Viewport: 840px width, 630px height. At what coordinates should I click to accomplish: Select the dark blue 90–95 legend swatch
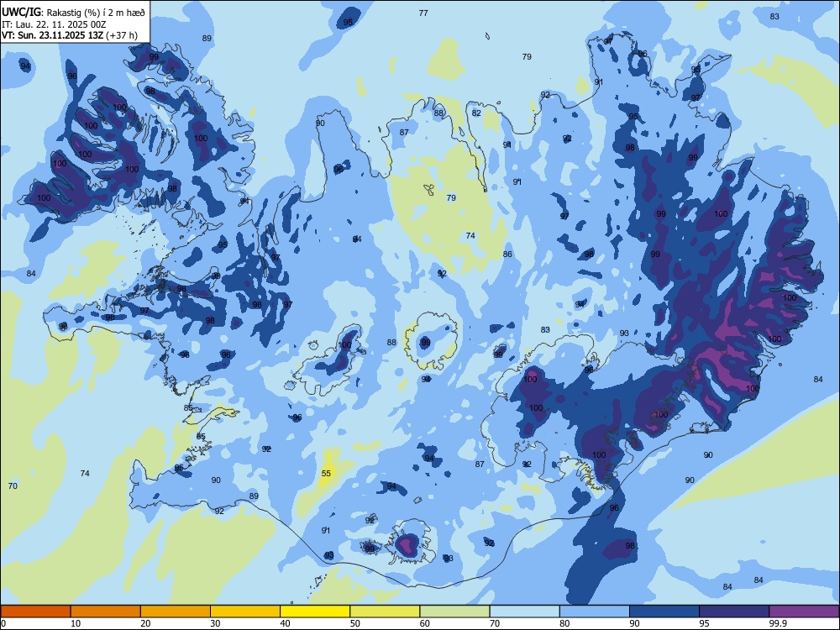click(664, 612)
